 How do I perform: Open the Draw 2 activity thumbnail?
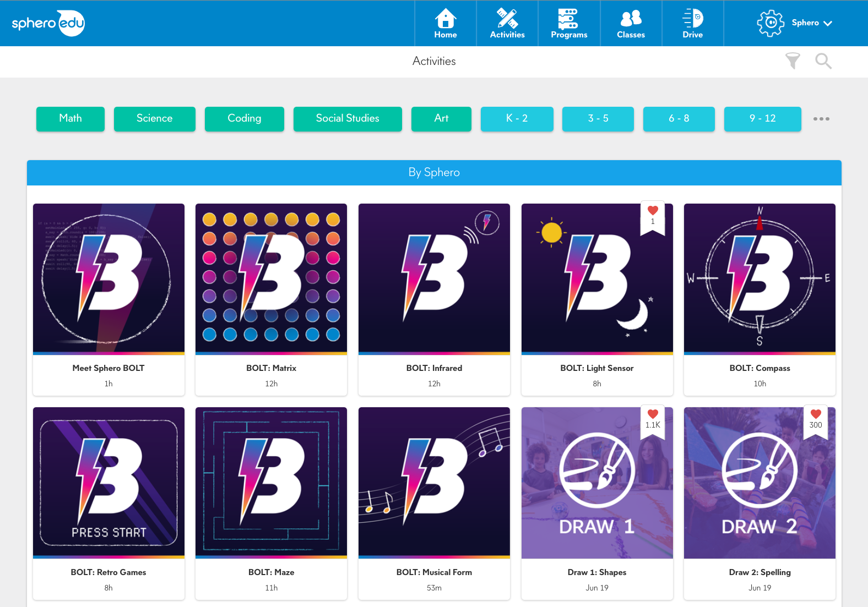759,483
